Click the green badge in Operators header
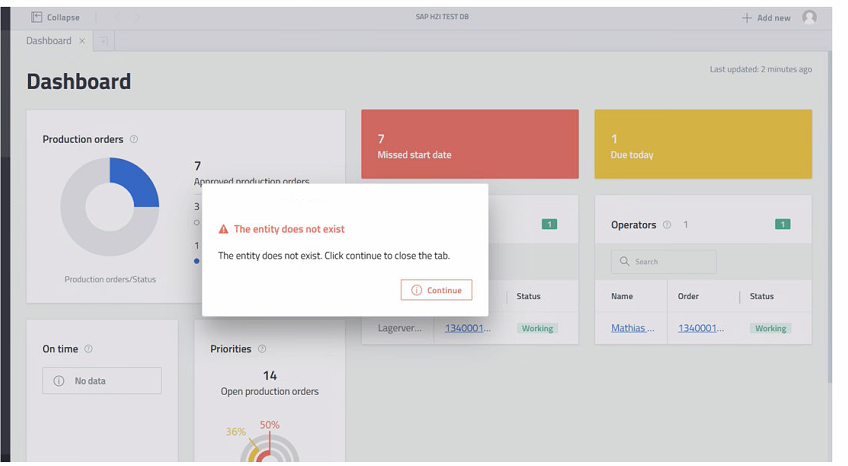 coord(782,224)
